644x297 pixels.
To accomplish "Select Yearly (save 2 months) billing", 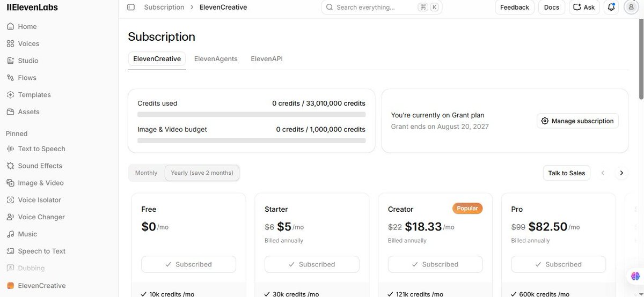I will pyautogui.click(x=202, y=173).
